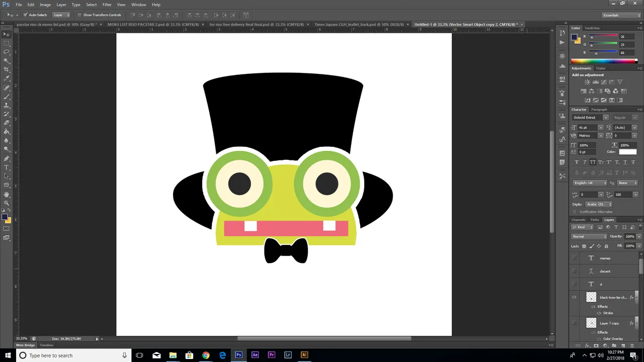This screenshot has height=362, width=644.
Task: Open the layer blend mode dropdown
Action: point(590,236)
